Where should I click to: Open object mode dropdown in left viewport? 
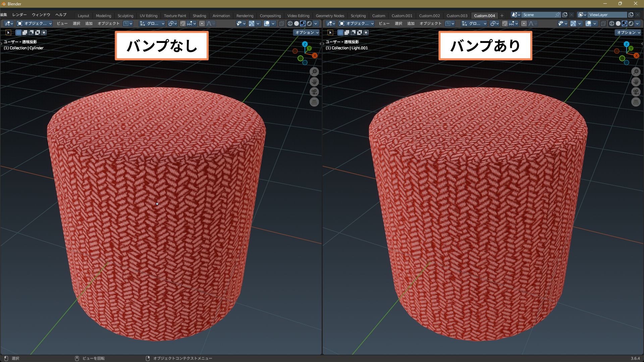(x=35, y=23)
